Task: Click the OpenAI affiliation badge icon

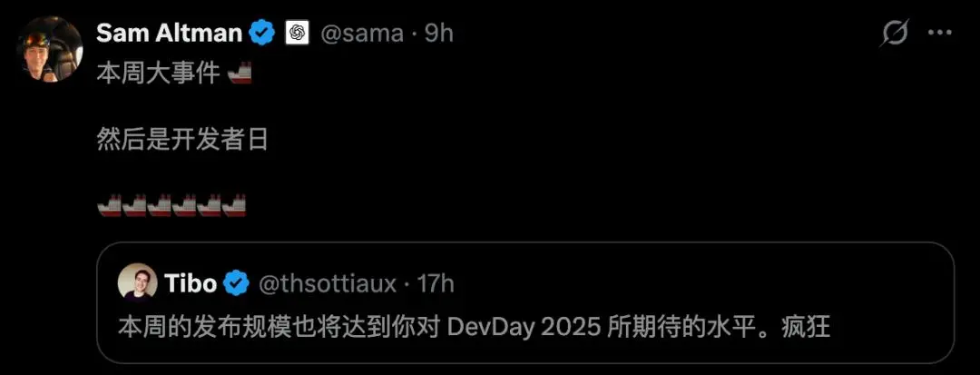Action: [298, 33]
